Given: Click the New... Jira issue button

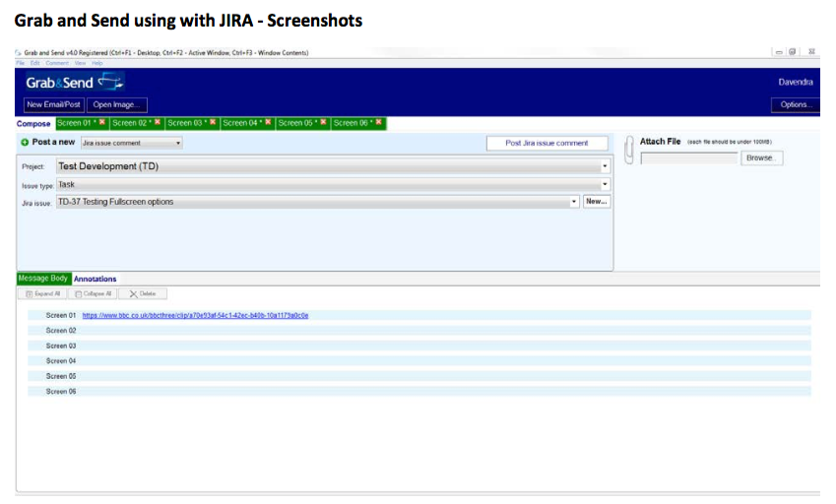Looking at the screenshot, I should pos(596,202).
